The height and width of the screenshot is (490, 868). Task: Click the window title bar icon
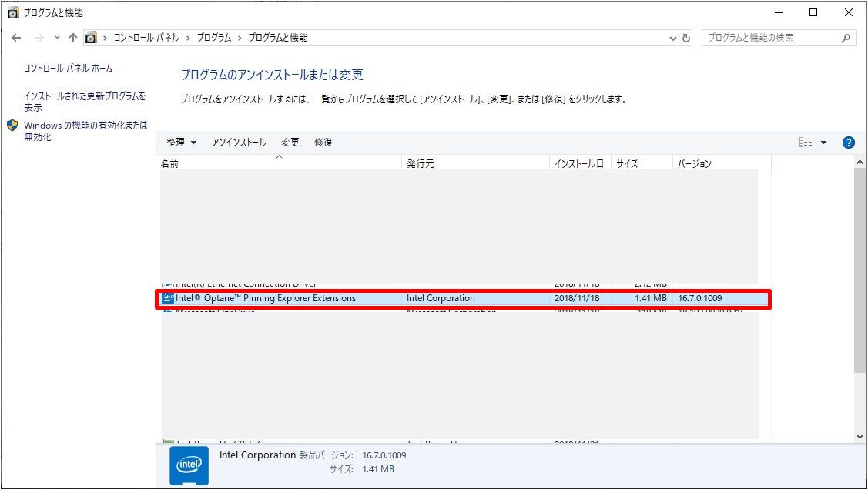(x=13, y=13)
